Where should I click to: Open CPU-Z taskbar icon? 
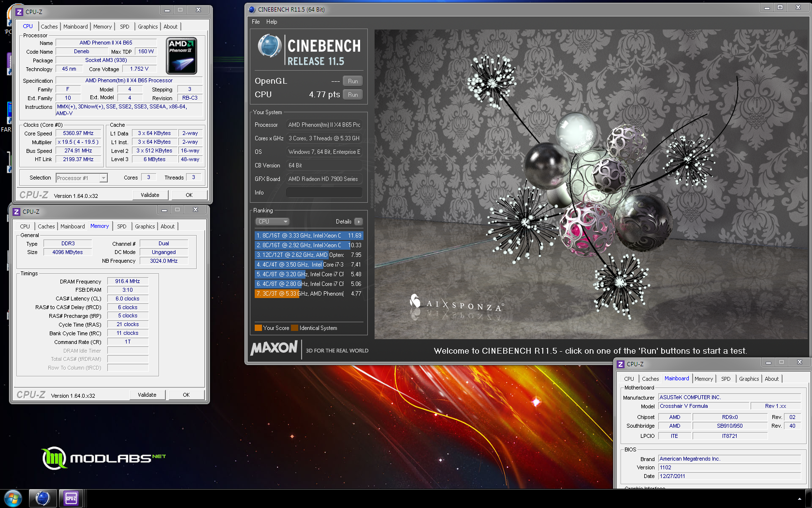click(71, 498)
